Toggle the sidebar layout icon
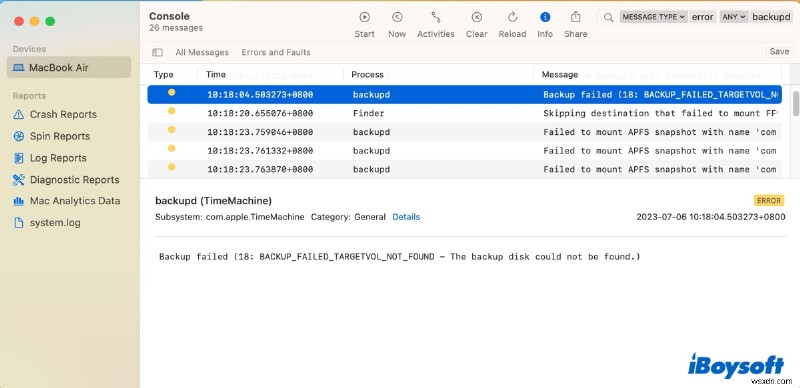This screenshot has height=388, width=800. 158,52
